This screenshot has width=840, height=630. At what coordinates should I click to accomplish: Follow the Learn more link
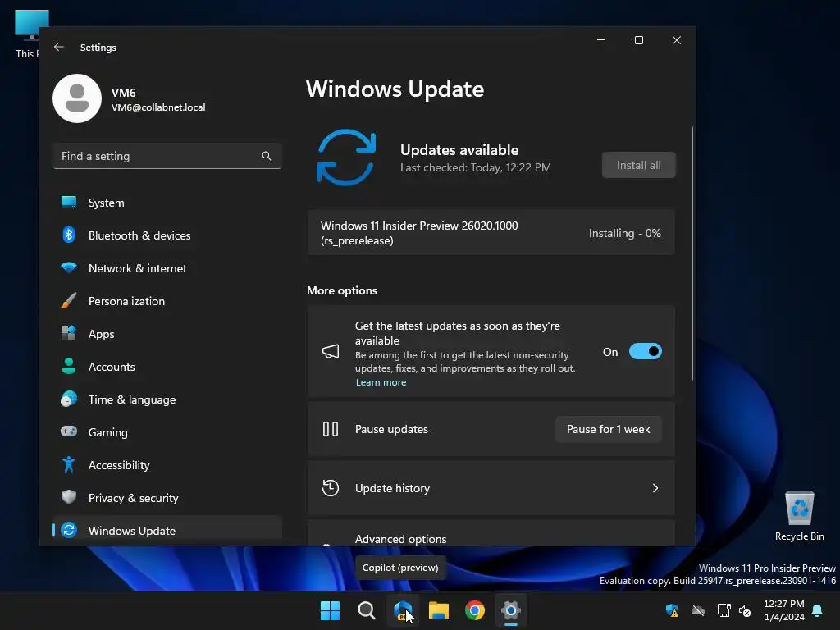(381, 382)
